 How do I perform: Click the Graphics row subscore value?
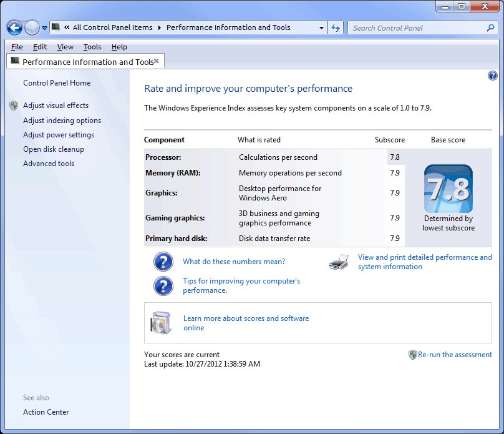tap(395, 193)
